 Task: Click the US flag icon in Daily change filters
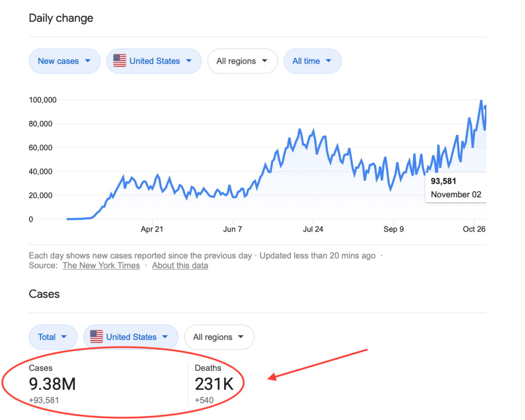tap(120, 61)
